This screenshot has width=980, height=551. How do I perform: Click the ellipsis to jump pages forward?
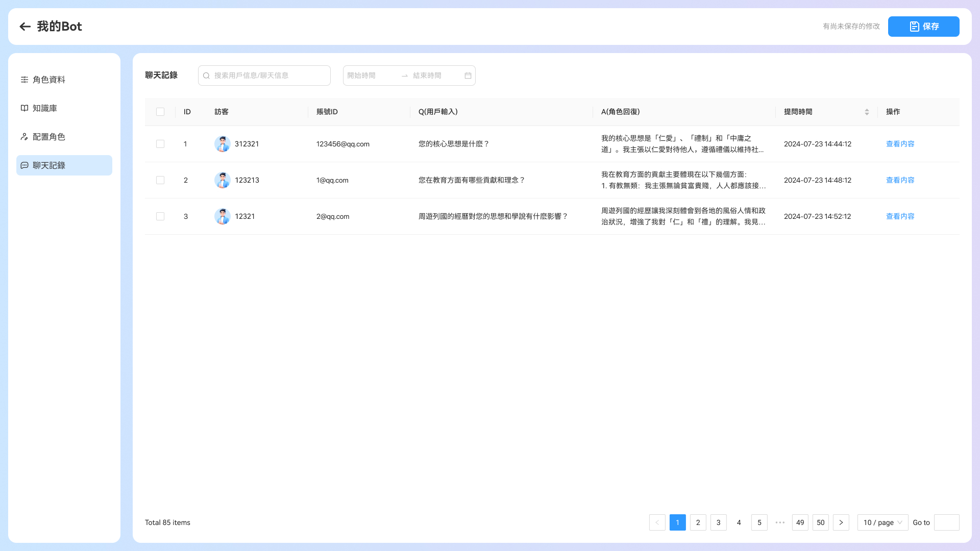(x=780, y=522)
